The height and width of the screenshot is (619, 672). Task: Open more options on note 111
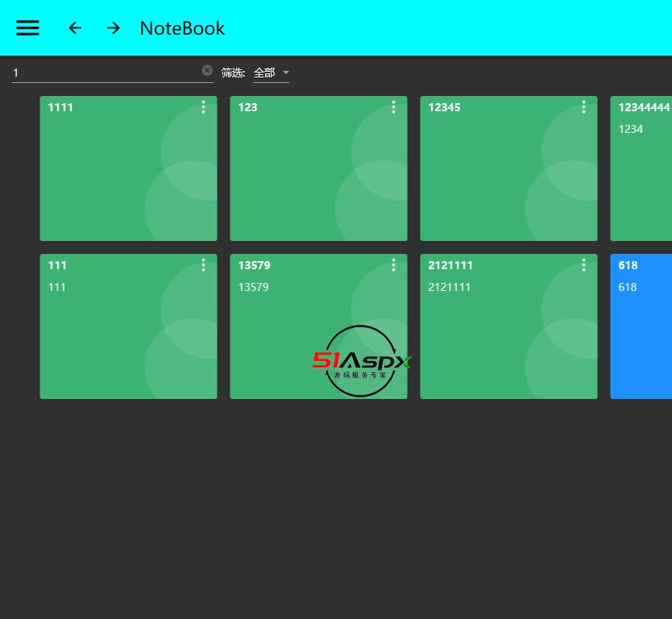point(204,265)
